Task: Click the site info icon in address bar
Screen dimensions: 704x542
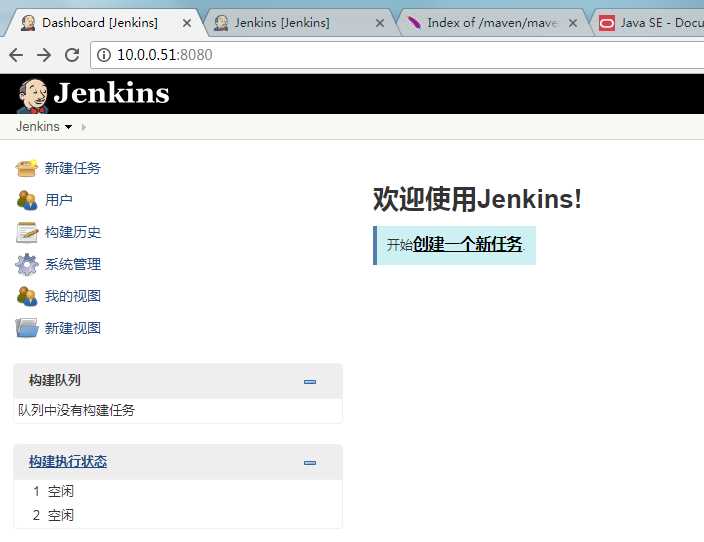Action: pyautogui.click(x=104, y=55)
